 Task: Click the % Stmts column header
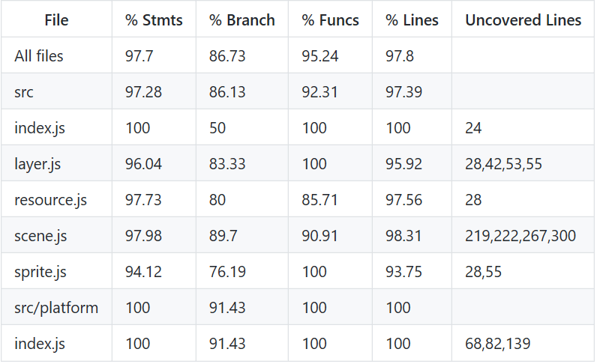pos(154,19)
